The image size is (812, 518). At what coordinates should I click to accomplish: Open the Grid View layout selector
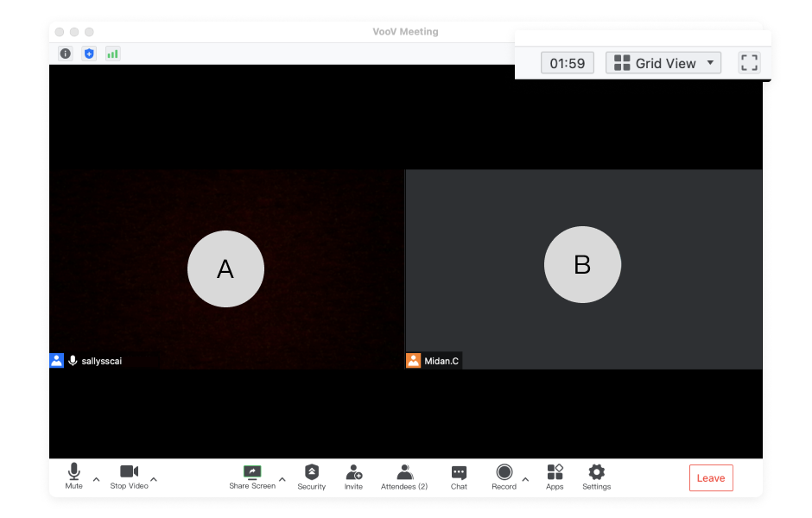(663, 62)
